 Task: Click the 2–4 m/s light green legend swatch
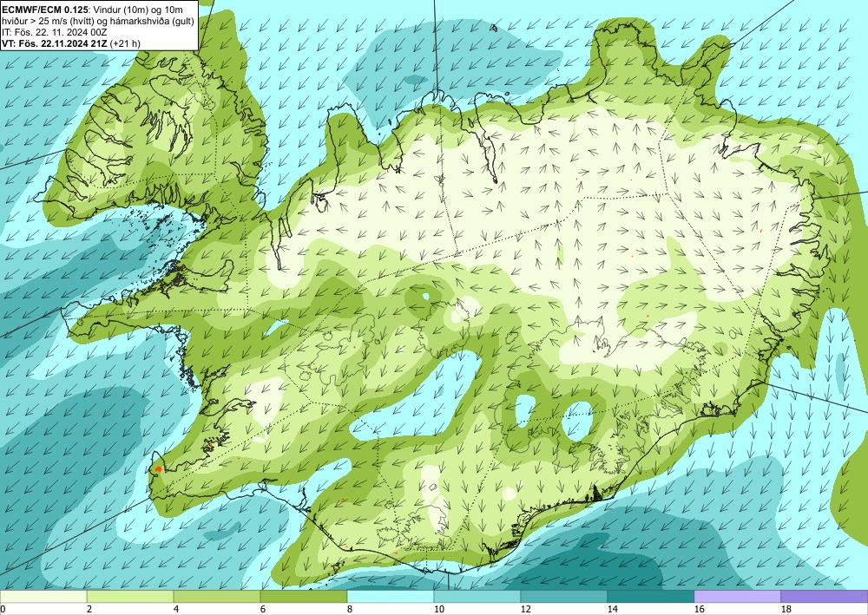click(x=130, y=596)
